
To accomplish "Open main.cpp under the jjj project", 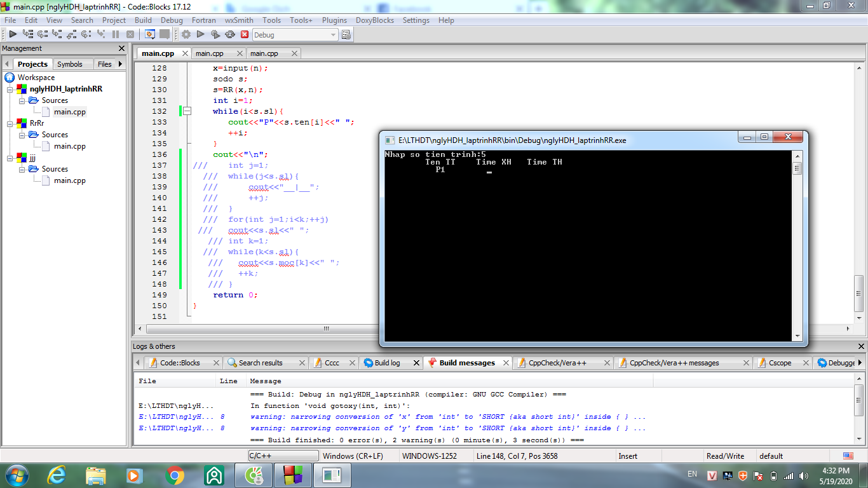I will click(69, 180).
